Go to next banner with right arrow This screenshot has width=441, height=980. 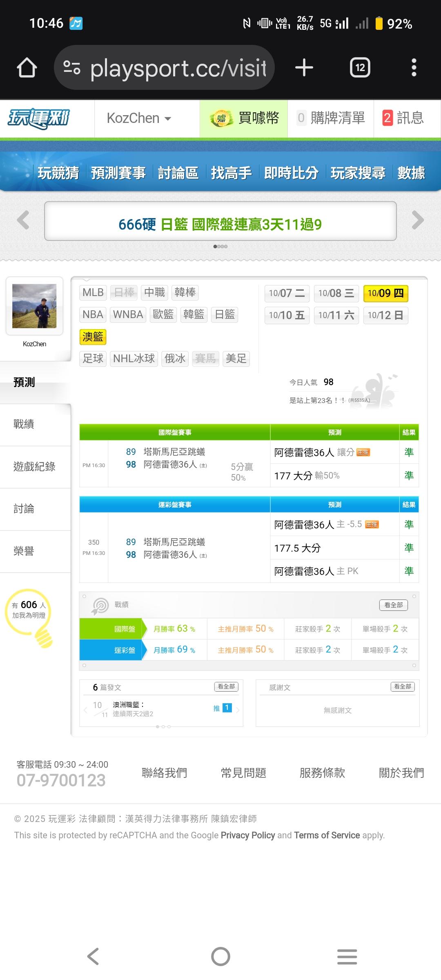pos(417,220)
